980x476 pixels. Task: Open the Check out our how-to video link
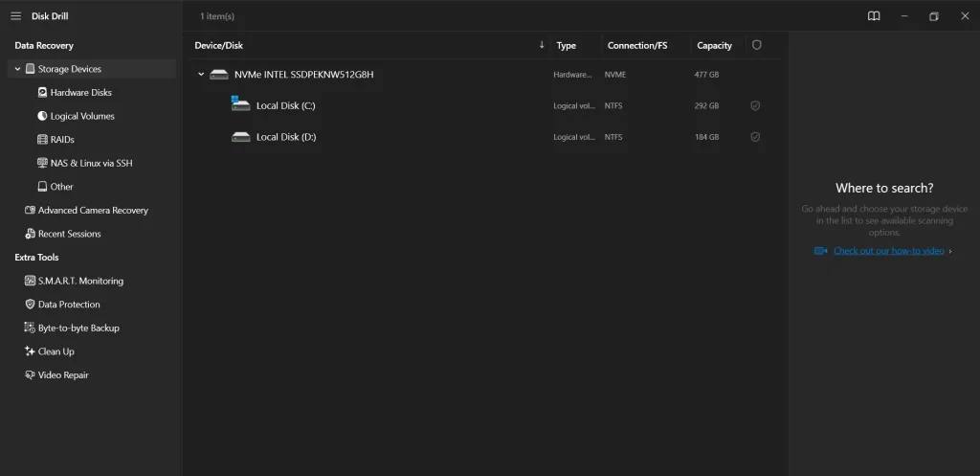point(889,251)
